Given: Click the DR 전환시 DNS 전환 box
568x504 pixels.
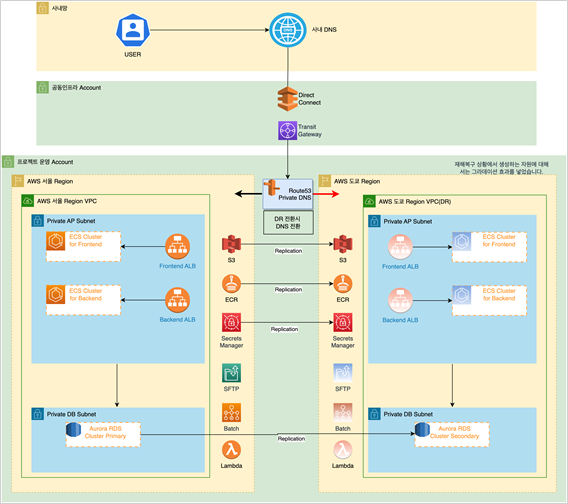Looking at the screenshot, I should point(288,223).
